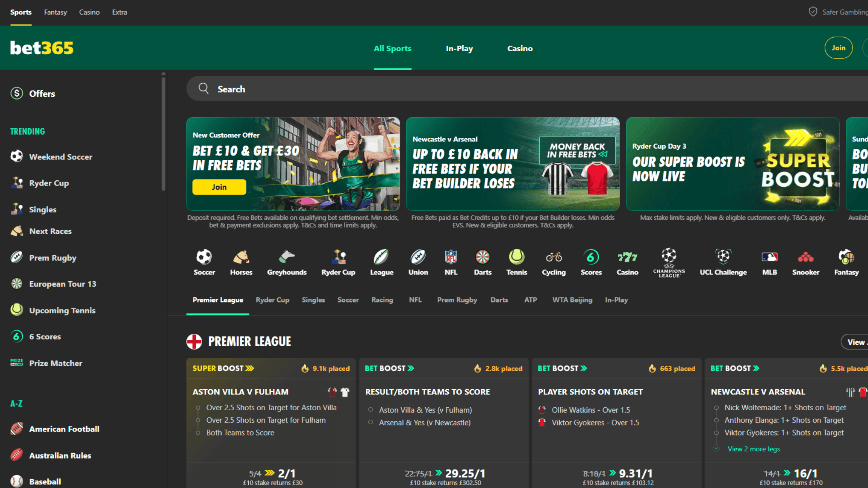The image size is (868, 488).
Task: Open the Prize Matcher sidebar item
Action: pos(55,363)
